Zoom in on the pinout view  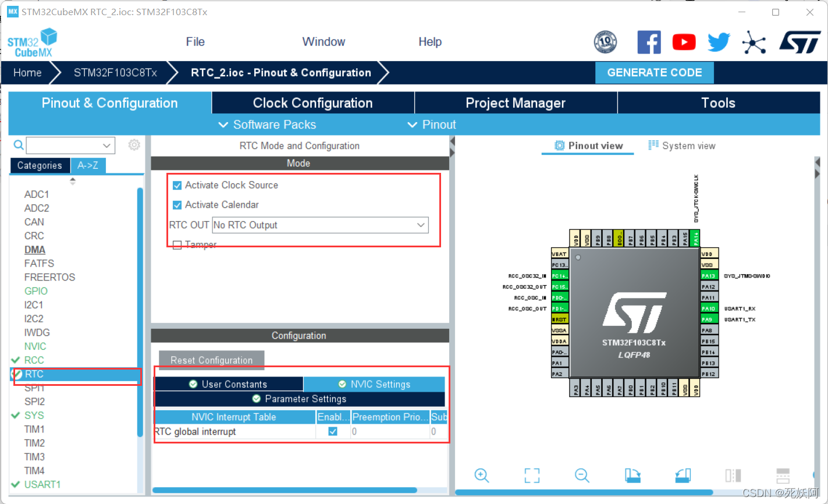point(482,475)
